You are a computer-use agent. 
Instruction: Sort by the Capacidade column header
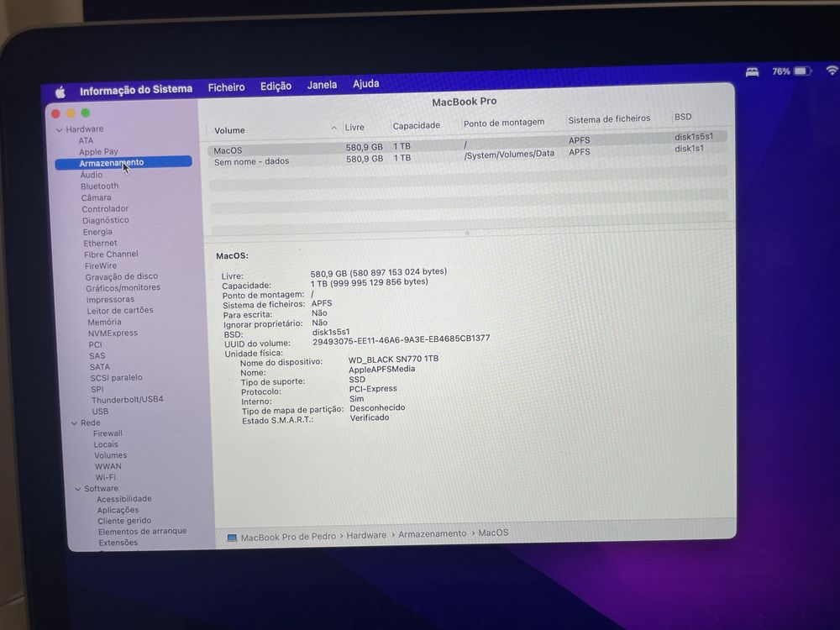(x=417, y=125)
